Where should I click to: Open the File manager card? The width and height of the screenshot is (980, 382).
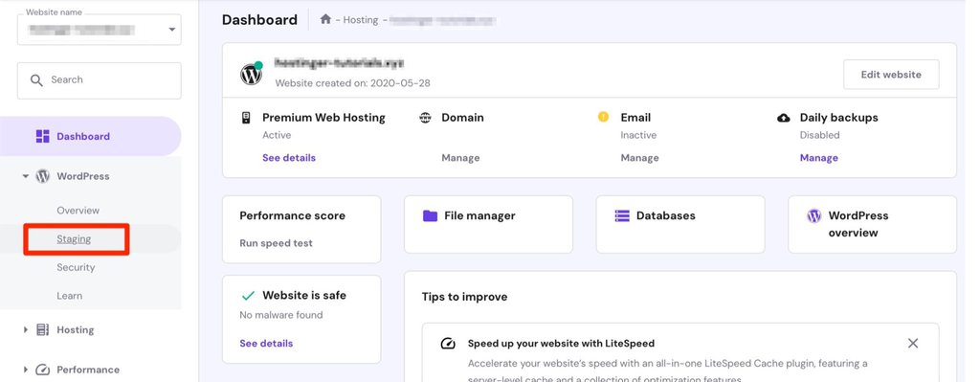pos(488,224)
